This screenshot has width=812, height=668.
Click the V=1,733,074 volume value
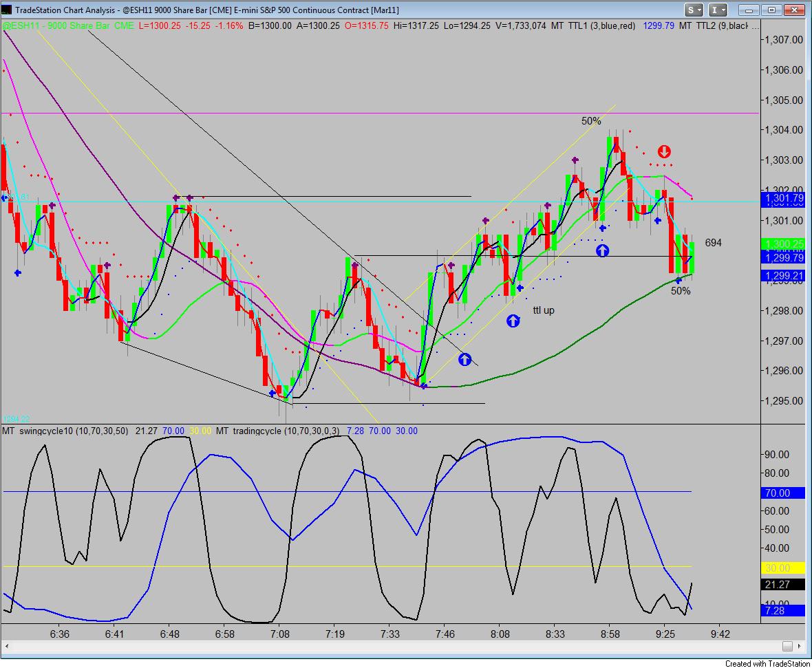click(x=520, y=25)
